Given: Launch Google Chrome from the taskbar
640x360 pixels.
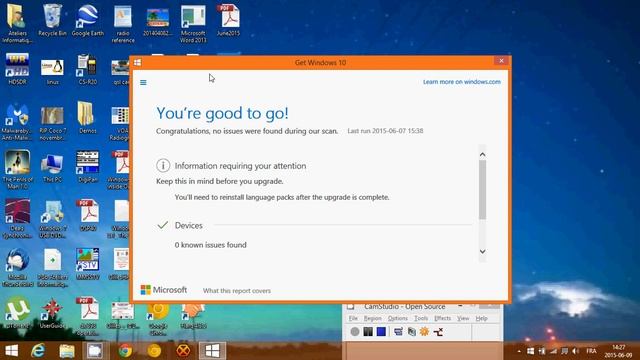Looking at the screenshot, I should pos(125,351).
